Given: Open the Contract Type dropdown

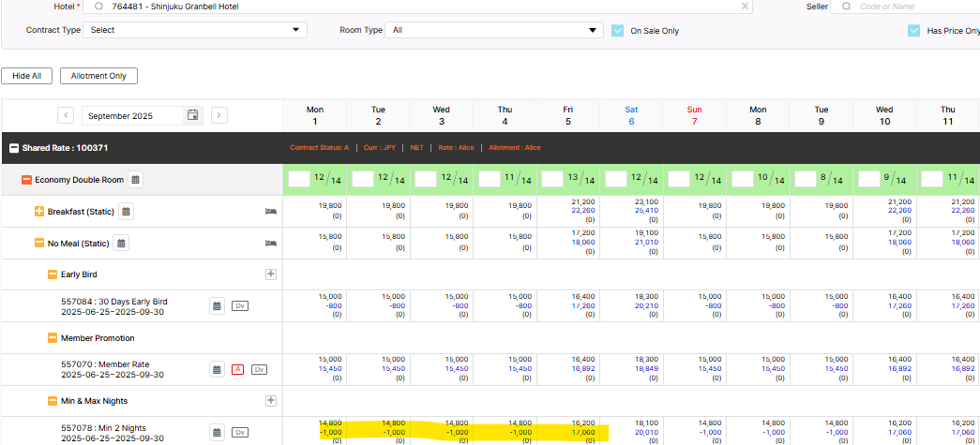Looking at the screenshot, I should click(194, 30).
